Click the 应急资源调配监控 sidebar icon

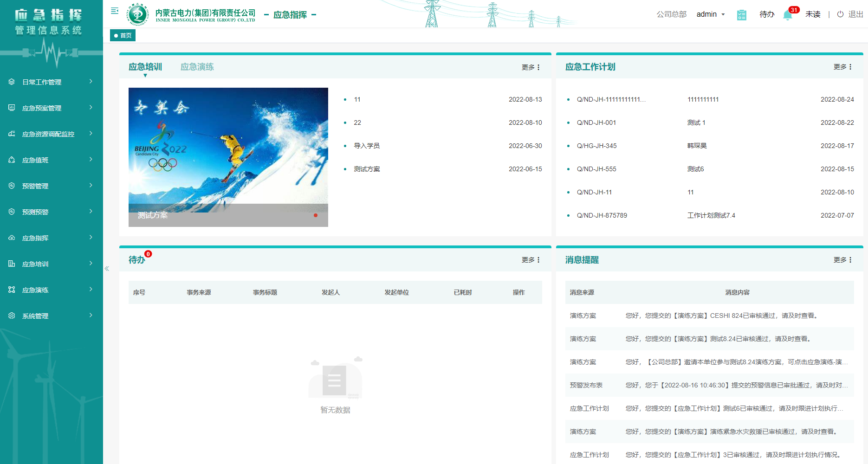click(12, 134)
